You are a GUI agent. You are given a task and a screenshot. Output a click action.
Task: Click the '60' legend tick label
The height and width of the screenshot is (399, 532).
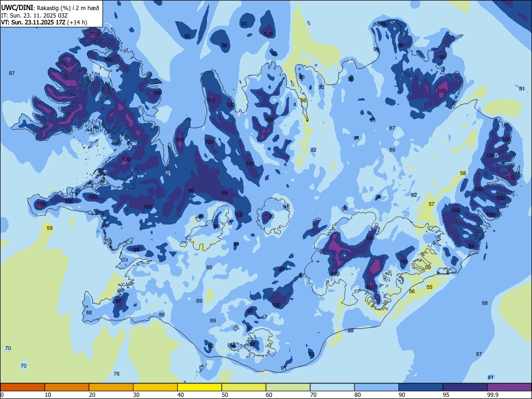[x=269, y=395]
